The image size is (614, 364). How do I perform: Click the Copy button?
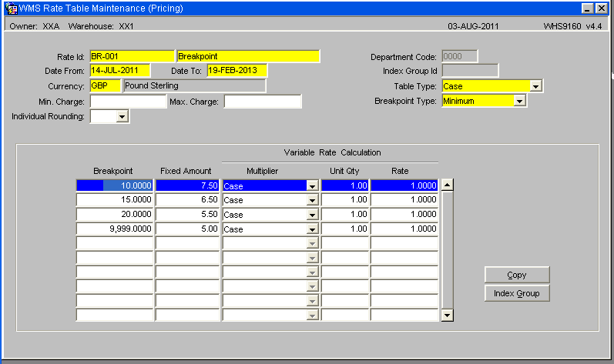(517, 275)
